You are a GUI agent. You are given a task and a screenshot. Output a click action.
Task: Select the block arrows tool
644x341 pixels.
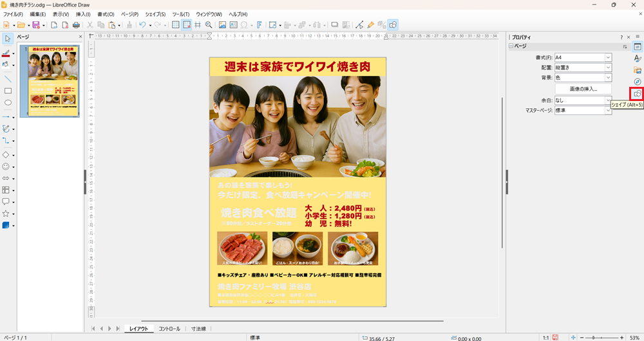[6, 178]
